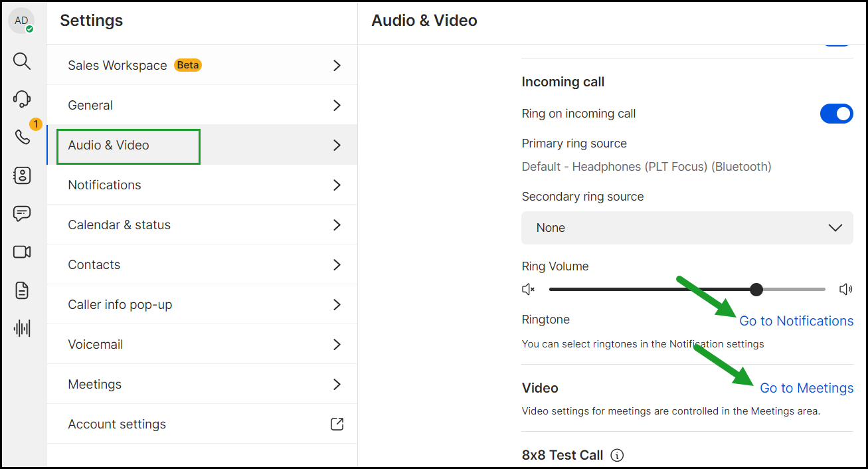868x469 pixels.
Task: Expand Meetings settings chevron
Action: coord(337,384)
